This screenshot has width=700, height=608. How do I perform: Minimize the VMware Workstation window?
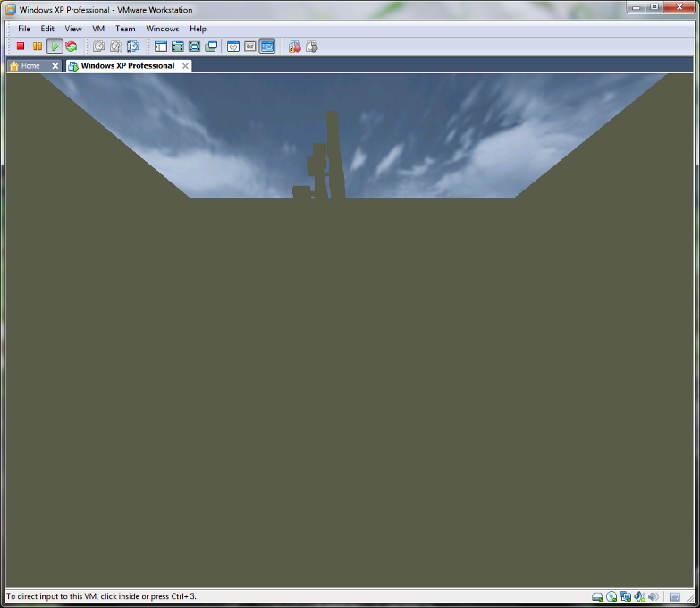637,7
